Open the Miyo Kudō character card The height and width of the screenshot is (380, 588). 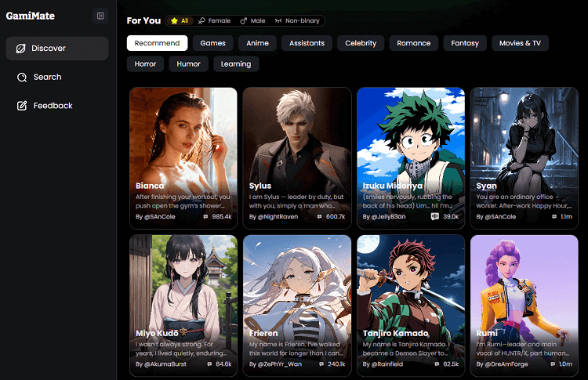(183, 306)
